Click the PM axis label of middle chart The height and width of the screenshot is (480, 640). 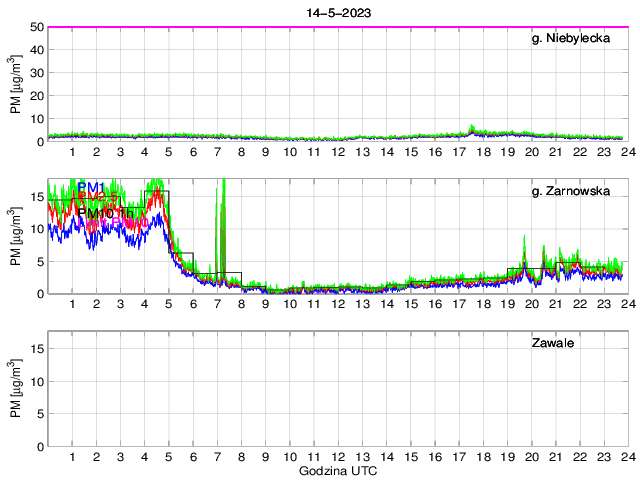[x=15, y=237]
